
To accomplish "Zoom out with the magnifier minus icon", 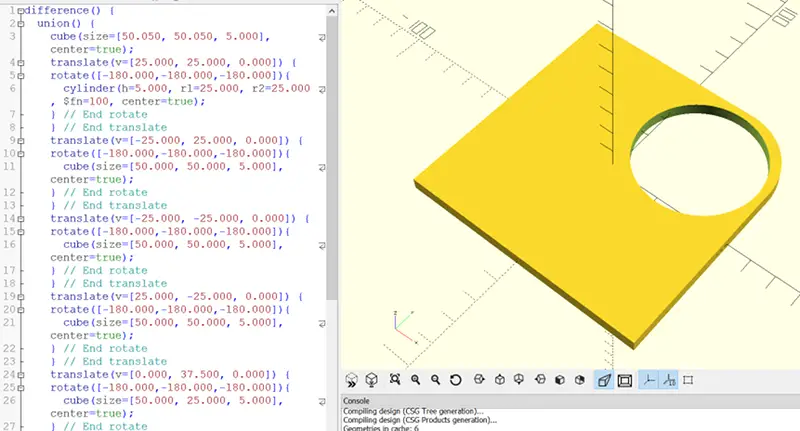I will [436, 380].
